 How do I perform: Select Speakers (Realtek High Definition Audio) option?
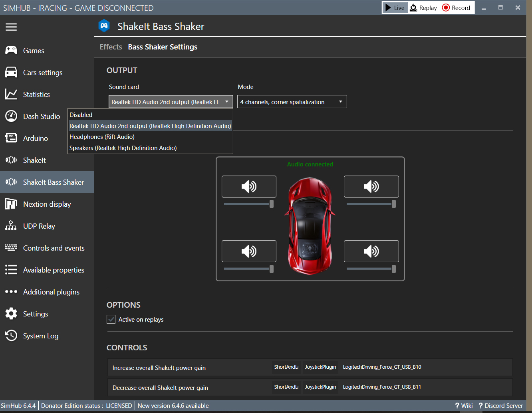150,148
